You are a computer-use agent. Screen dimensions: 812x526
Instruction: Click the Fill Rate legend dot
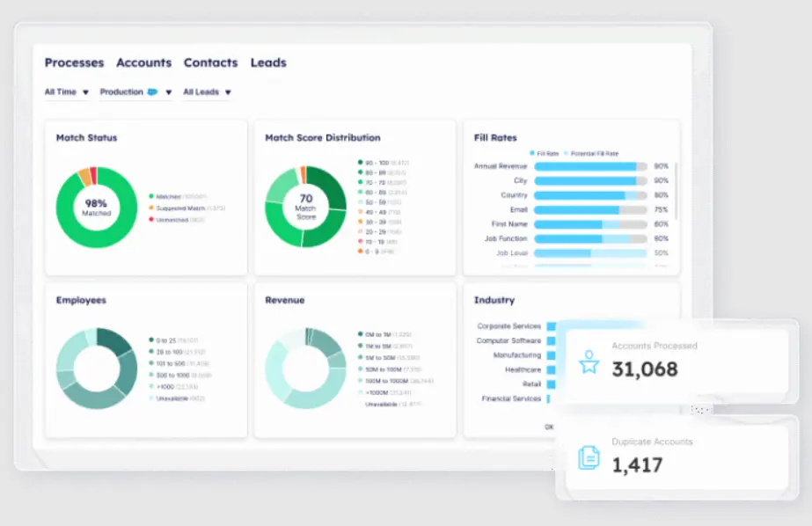532,153
